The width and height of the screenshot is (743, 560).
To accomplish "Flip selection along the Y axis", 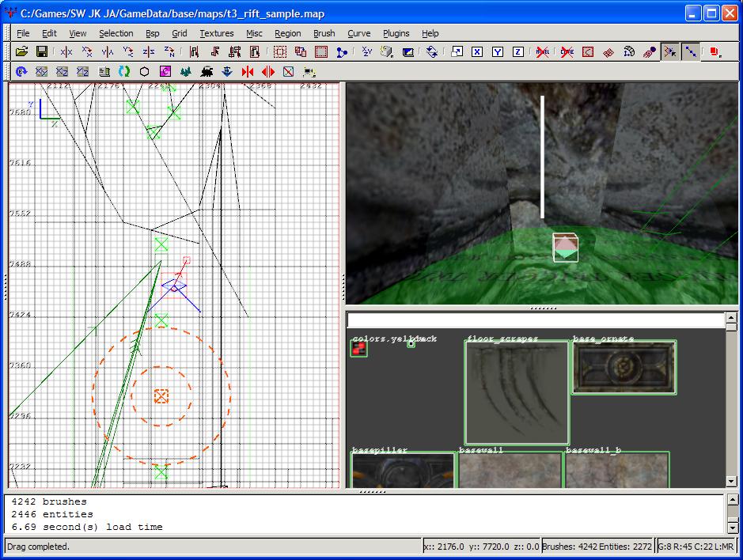I will 107,51.
